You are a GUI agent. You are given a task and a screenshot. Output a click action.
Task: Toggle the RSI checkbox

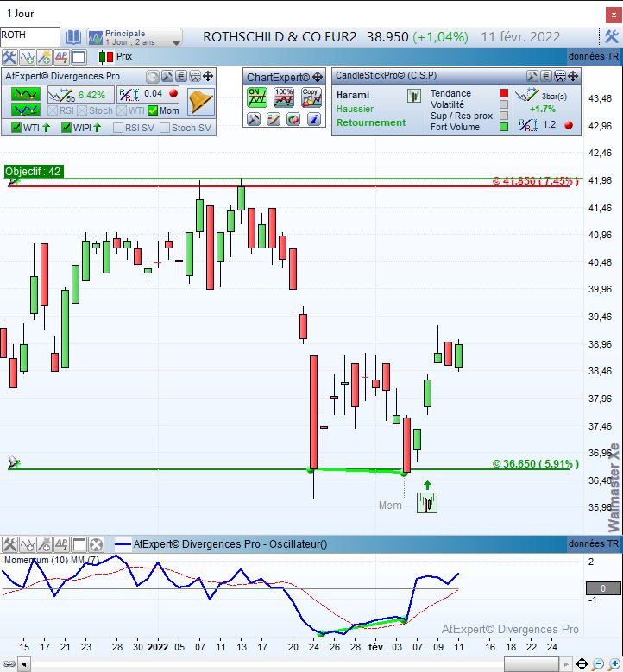pos(53,110)
